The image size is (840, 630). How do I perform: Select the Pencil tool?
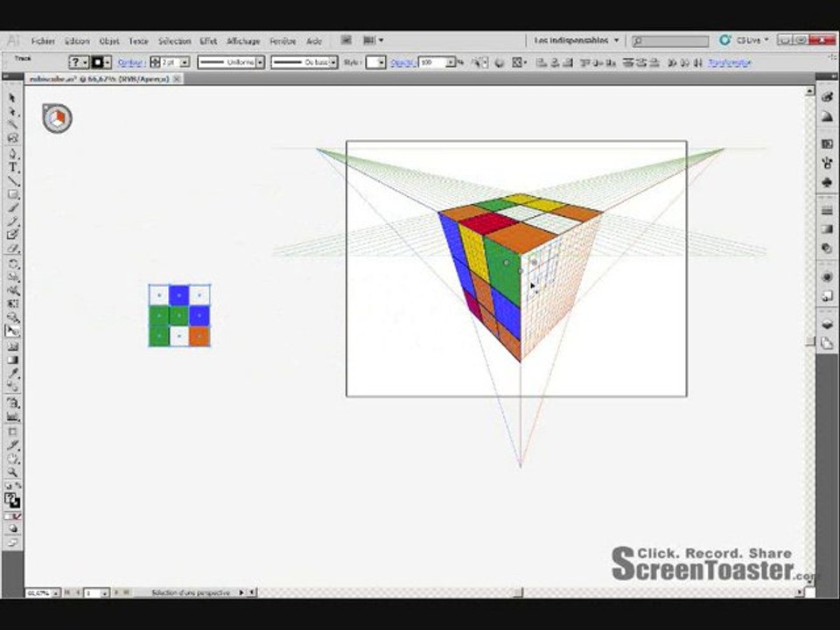point(13,221)
